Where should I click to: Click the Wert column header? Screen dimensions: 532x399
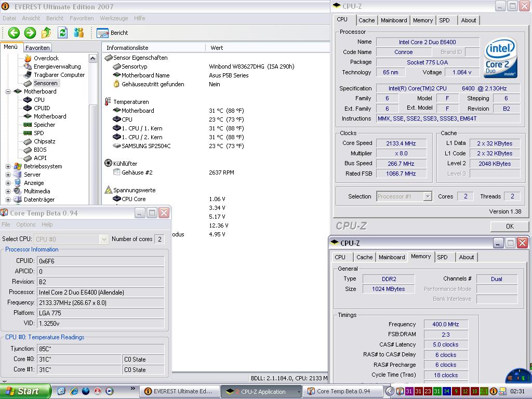tap(268, 48)
